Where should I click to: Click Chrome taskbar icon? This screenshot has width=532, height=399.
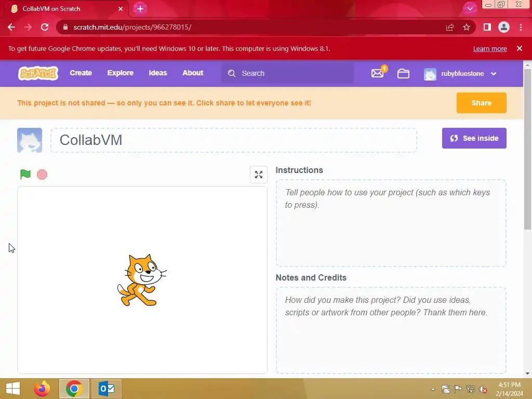coord(74,389)
